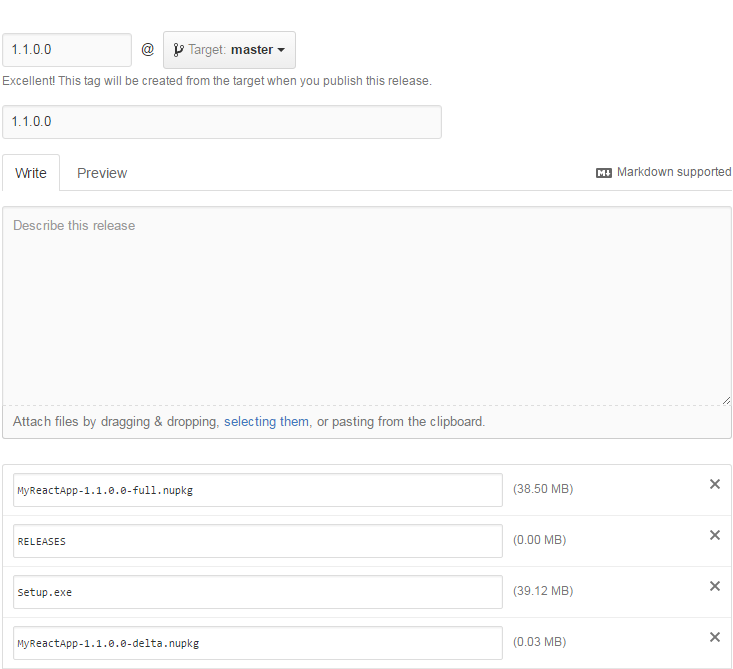Click the description box resize handle
Image resolution: width=733 pixels, height=669 pixels.
click(725, 399)
